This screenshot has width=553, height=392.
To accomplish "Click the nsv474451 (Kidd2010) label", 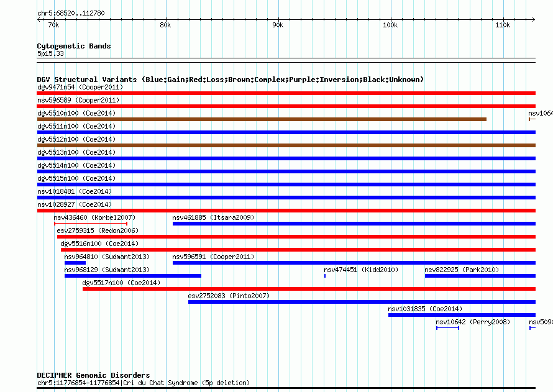I will (x=361, y=270).
